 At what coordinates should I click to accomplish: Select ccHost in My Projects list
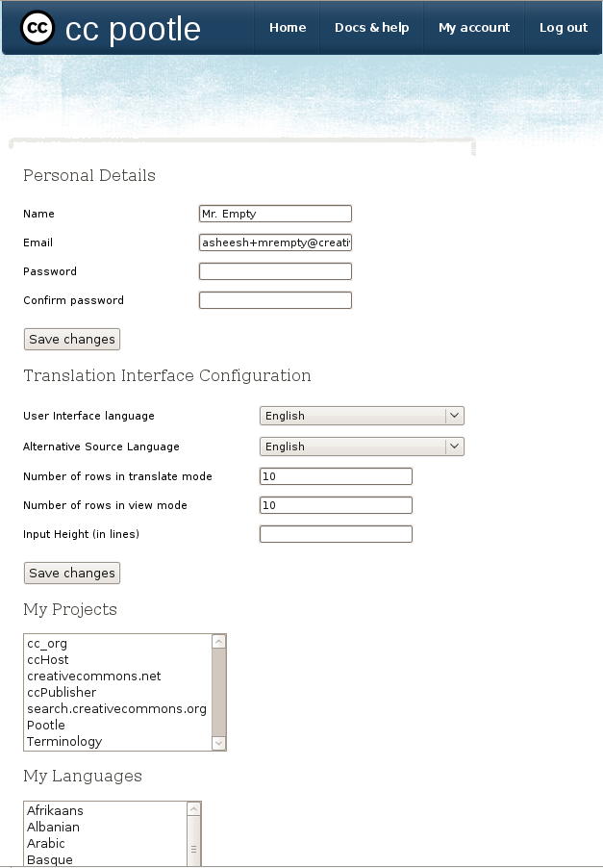[48, 660]
